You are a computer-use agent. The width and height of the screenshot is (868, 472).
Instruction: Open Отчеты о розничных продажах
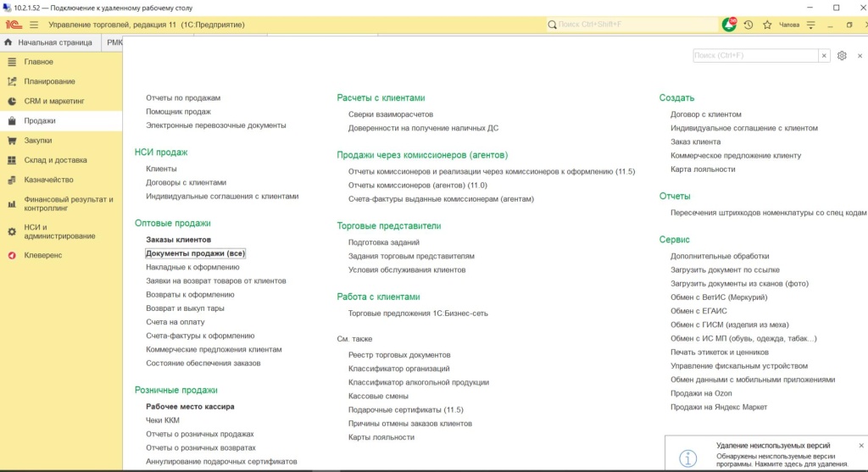(x=200, y=435)
